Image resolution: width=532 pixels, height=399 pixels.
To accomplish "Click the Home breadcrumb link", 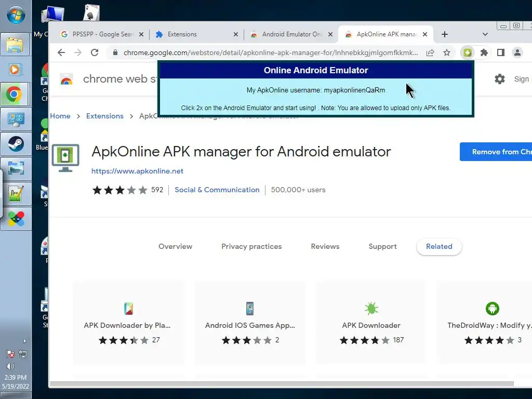I will click(x=60, y=116).
